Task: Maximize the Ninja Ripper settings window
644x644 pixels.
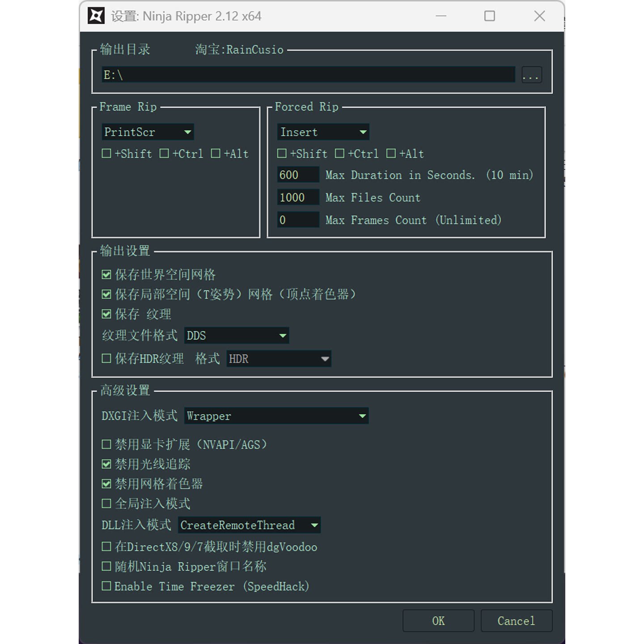Action: click(x=490, y=16)
